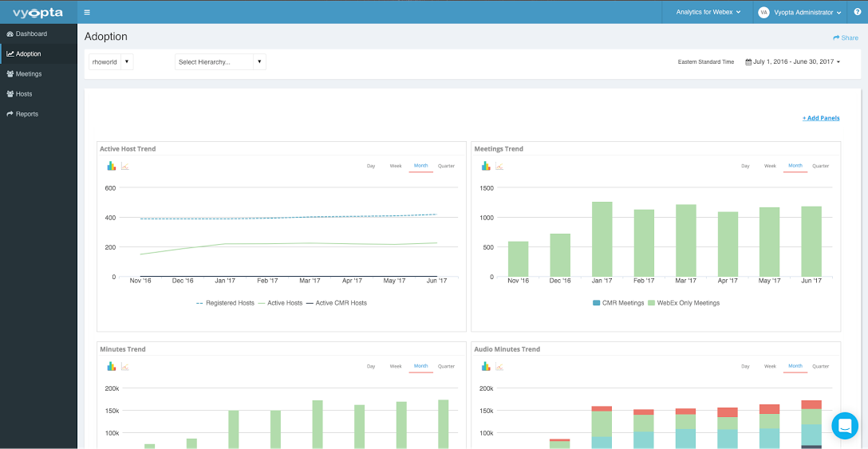Toggle Active Hosts legend series
Screen dimensions: 868x449
tap(280, 303)
